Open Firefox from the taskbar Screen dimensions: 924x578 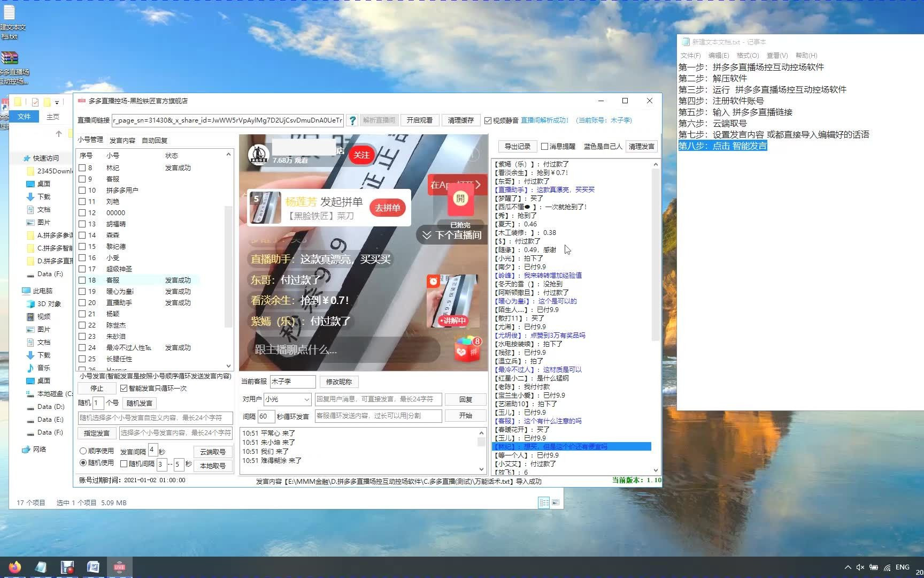14,567
